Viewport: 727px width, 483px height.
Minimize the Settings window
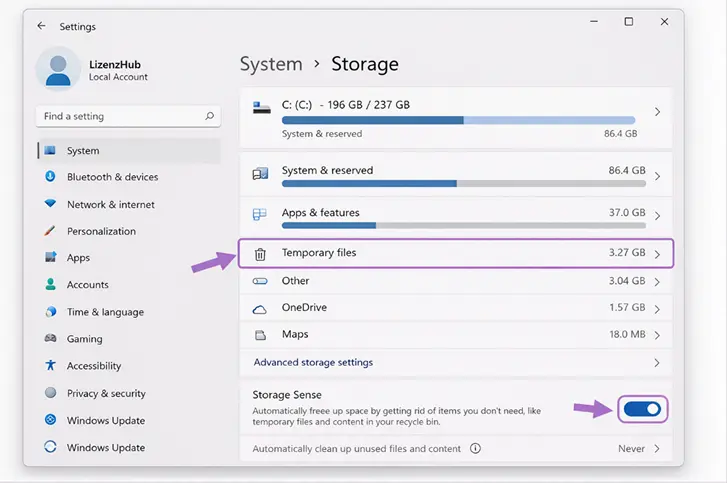pos(594,21)
